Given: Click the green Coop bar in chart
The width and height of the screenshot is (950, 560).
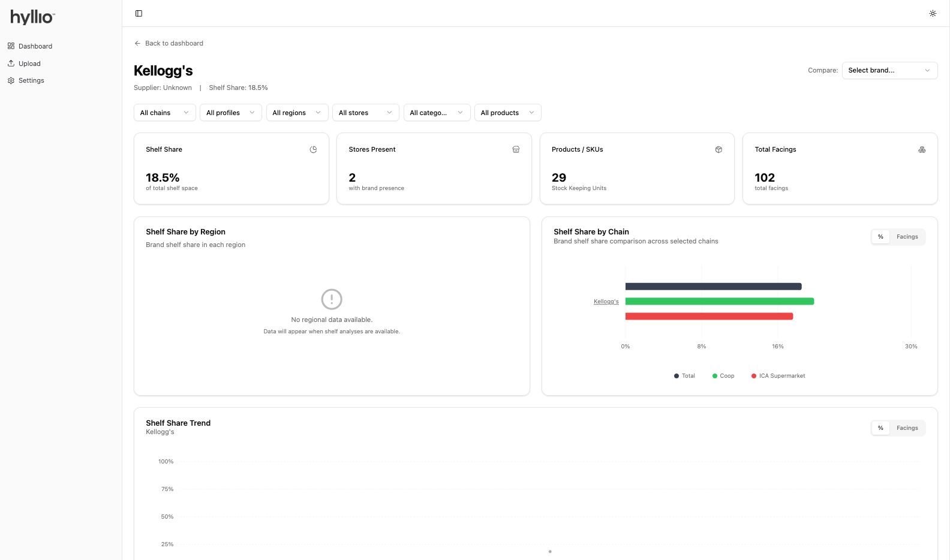Looking at the screenshot, I should (720, 302).
